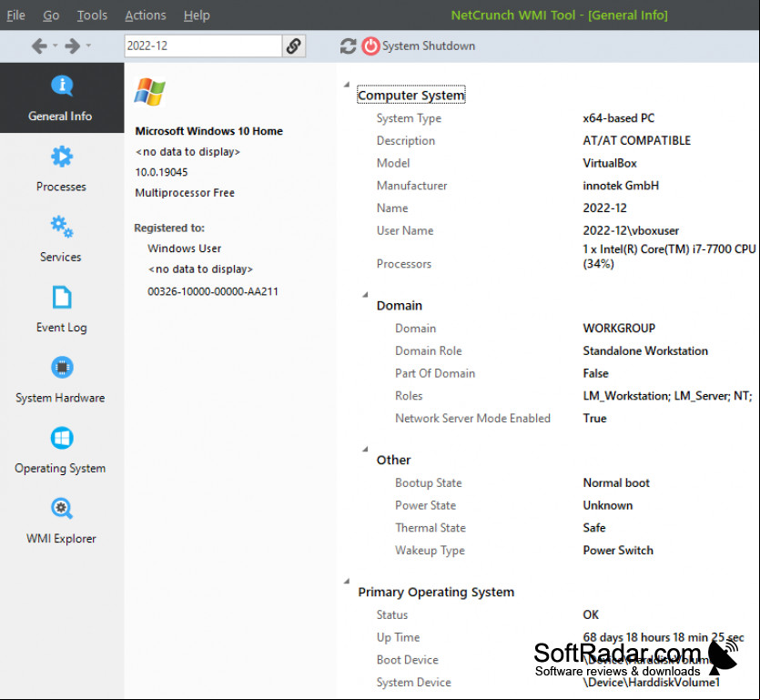The image size is (760, 700).
Task: Click the Primary Operating System heading
Action: (x=436, y=593)
